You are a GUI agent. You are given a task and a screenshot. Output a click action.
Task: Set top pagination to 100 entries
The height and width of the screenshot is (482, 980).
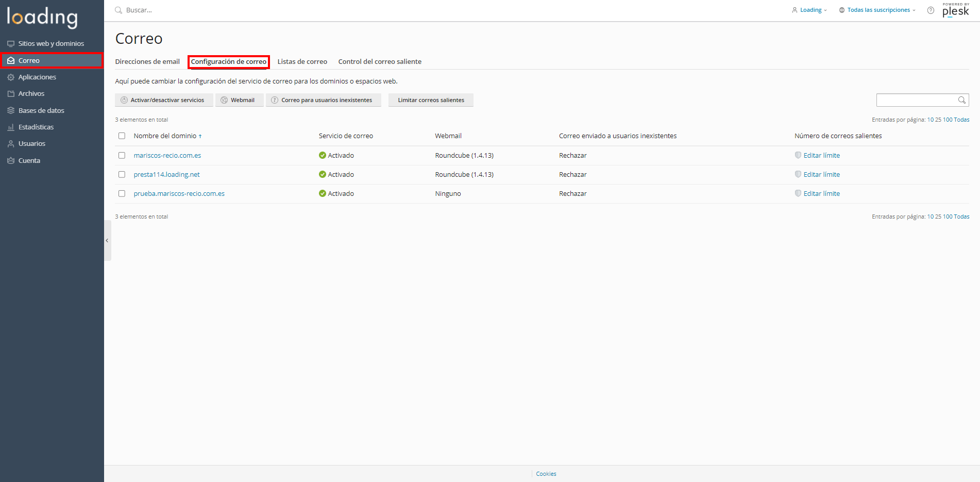[948, 120]
